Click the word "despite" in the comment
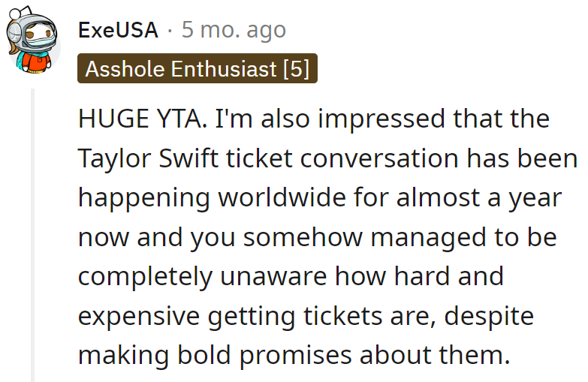588x382 pixels. click(491, 316)
